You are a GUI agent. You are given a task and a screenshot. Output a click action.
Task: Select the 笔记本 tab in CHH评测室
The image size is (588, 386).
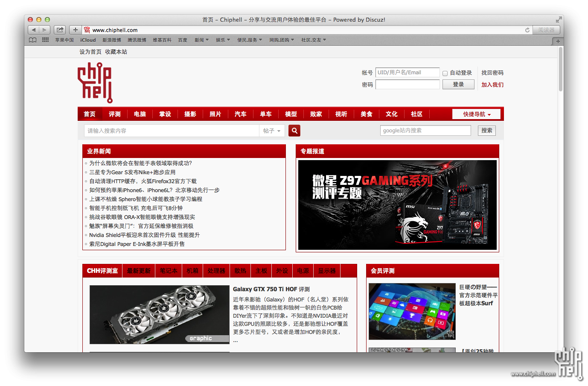tap(169, 271)
